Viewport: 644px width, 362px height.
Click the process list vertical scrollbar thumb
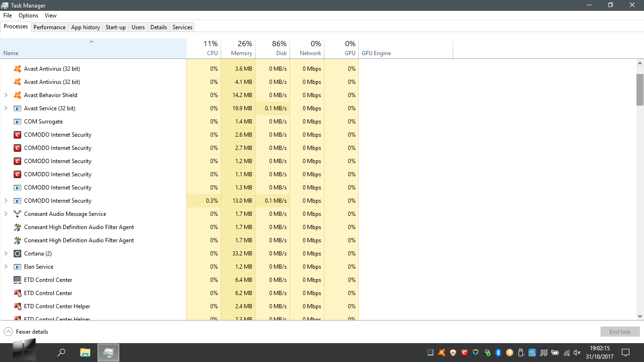(640, 90)
